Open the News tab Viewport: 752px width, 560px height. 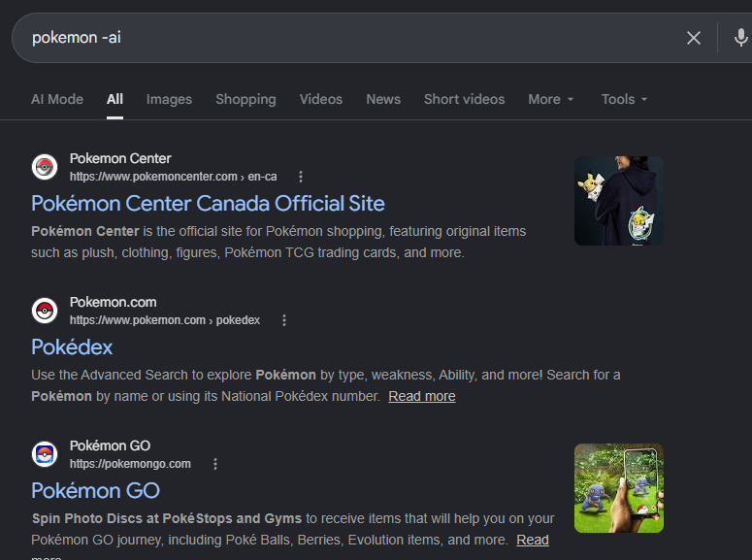(383, 99)
